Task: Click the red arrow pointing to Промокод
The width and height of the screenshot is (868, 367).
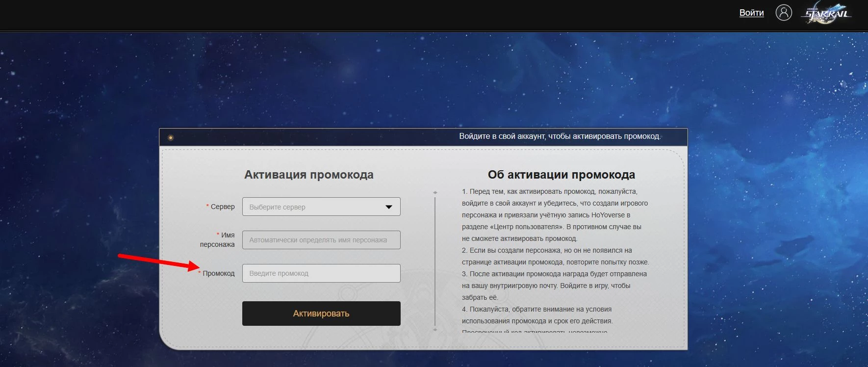Action: pos(158,262)
